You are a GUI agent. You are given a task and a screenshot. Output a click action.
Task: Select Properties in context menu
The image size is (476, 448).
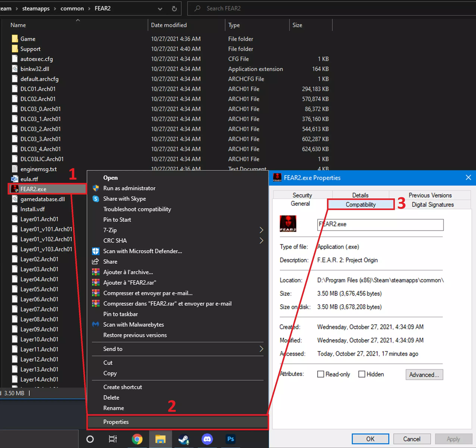[116, 422]
